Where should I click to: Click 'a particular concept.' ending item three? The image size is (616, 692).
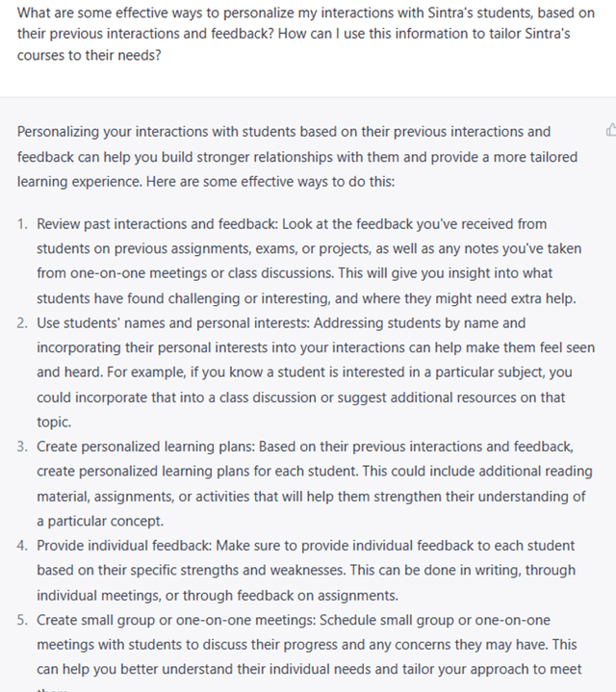pyautogui.click(x=100, y=522)
